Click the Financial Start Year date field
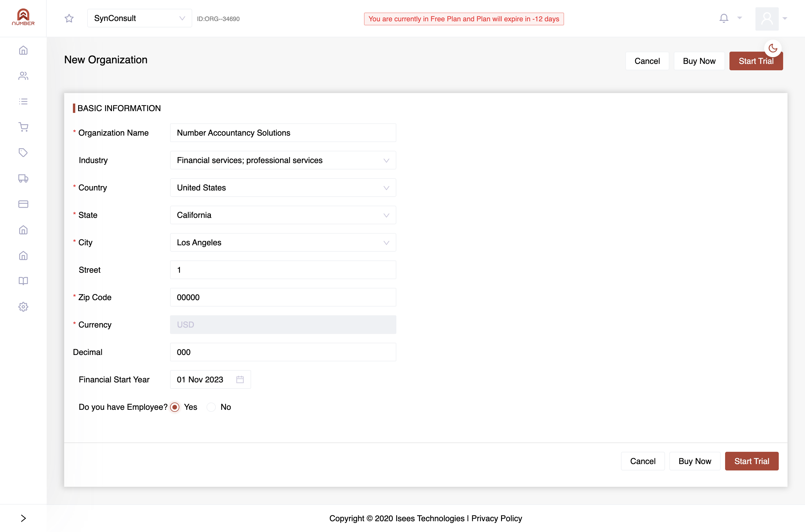This screenshot has width=805, height=532. pyautogui.click(x=210, y=379)
